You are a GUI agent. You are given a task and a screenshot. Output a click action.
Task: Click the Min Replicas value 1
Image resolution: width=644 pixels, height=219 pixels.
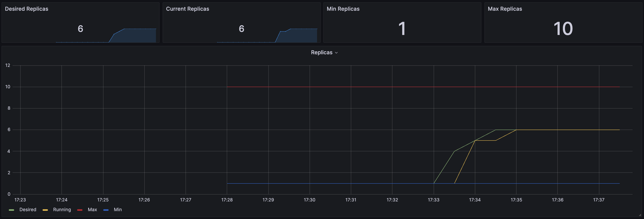[x=402, y=28]
